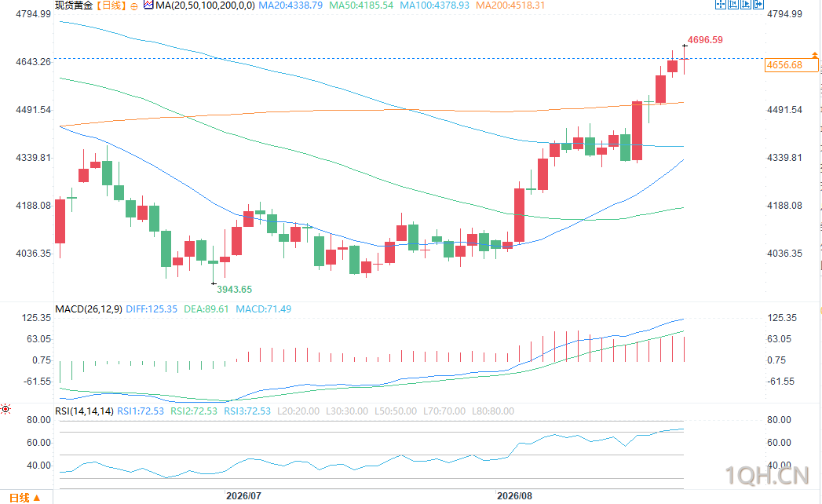822x504 pixels.
Task: Click the export arrow icon at top right
Action: pos(758,4)
